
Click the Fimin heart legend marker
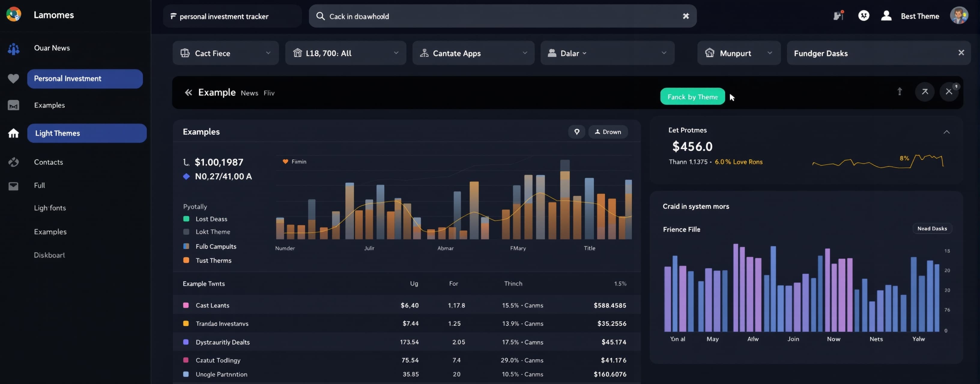pyautogui.click(x=285, y=162)
